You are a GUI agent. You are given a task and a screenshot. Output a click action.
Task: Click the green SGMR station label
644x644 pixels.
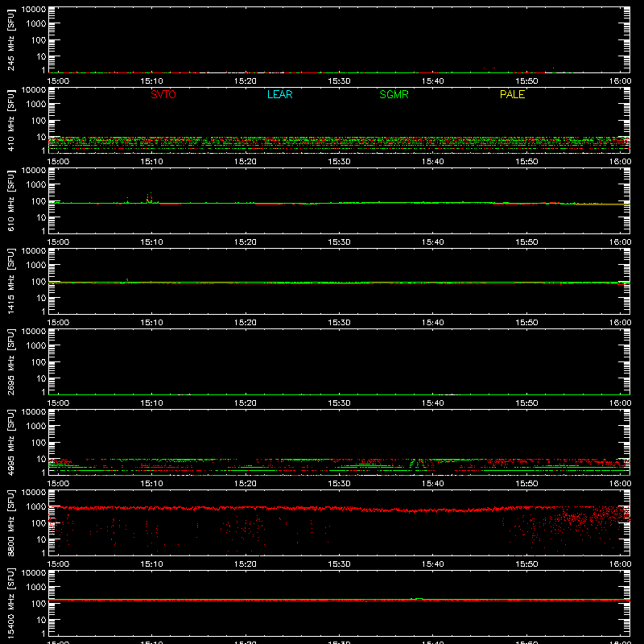tap(394, 94)
